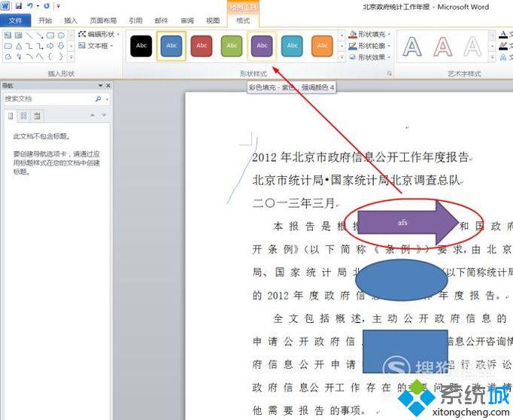The height and width of the screenshot is (420, 513).
Task: Insert a text box shape icon in gallery
Action: (8, 35)
